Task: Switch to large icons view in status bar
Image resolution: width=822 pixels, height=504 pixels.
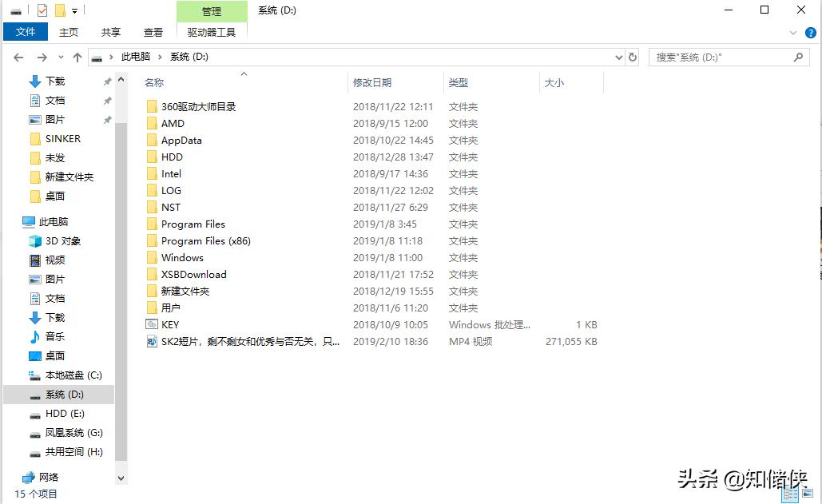Action: click(x=807, y=494)
